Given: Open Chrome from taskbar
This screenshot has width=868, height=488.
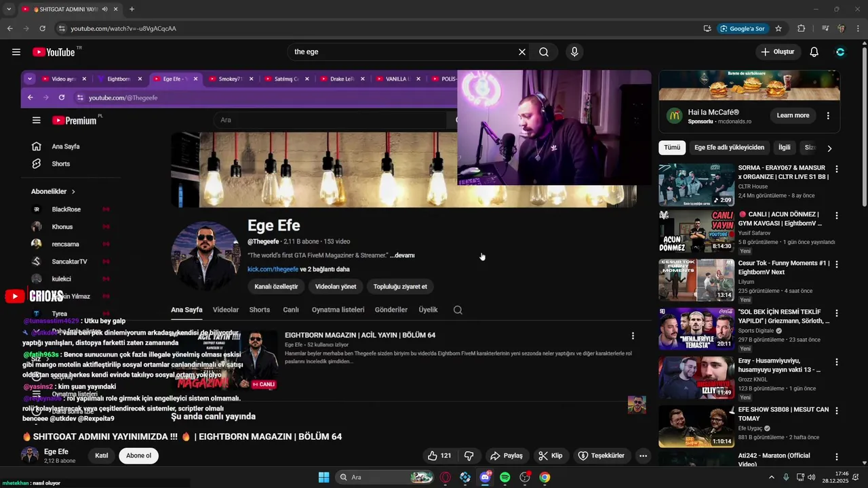Looking at the screenshot, I should pyautogui.click(x=545, y=477).
